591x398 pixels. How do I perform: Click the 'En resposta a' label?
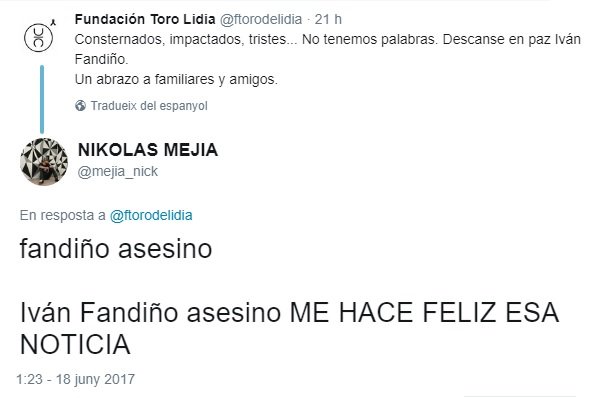click(x=63, y=215)
